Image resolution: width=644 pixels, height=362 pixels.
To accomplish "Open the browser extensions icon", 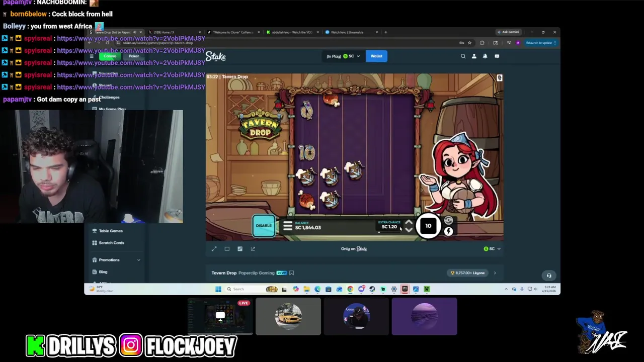I will coord(482,43).
